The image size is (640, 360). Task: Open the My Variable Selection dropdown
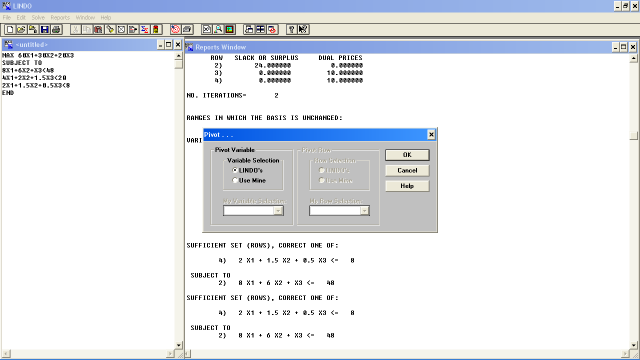coord(278,211)
